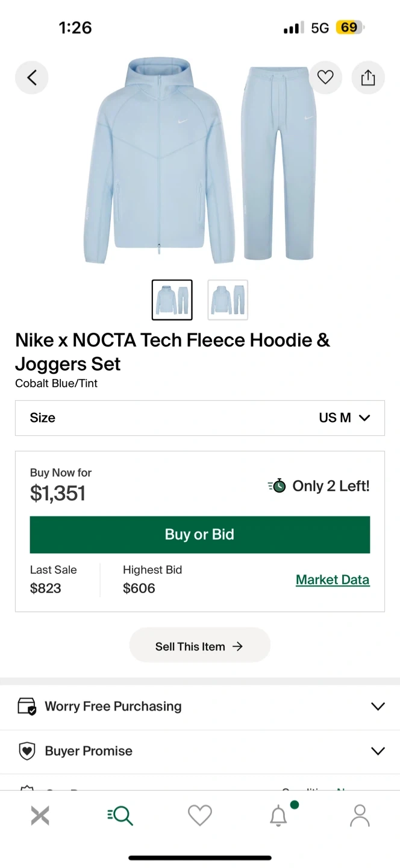Expand the Worry Free Purchasing section
The image size is (400, 868).
point(378,706)
